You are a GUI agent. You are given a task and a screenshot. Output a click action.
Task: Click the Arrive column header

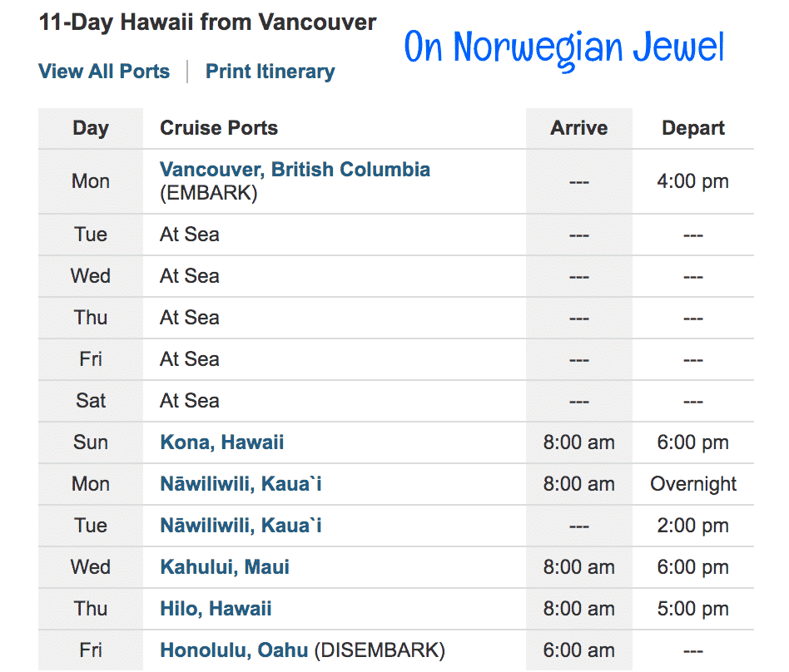[x=579, y=128]
